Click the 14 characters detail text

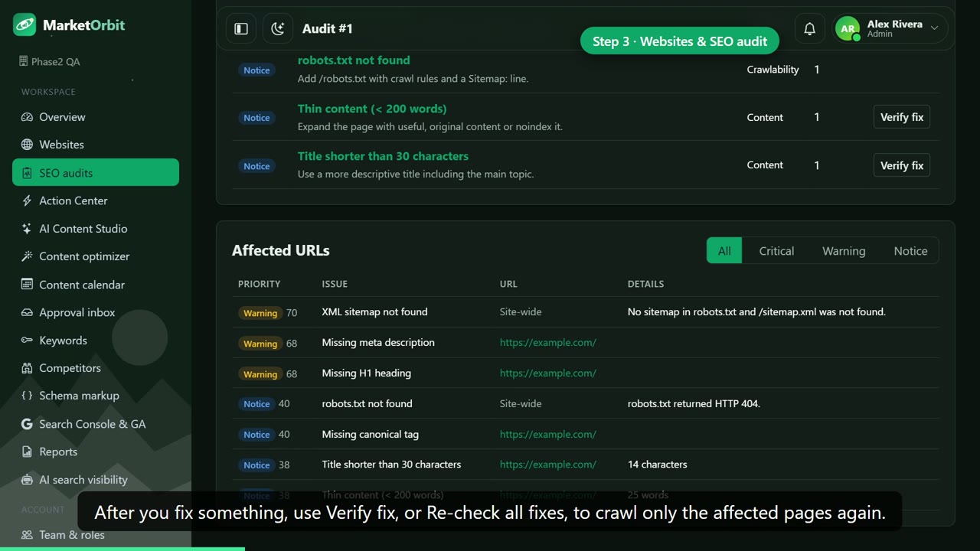(658, 465)
